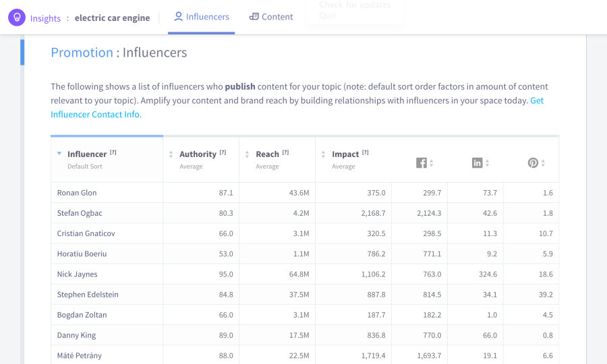The width and height of the screenshot is (607, 364).
Task: Sort table by Influencer column arrow
Action: 59,154
